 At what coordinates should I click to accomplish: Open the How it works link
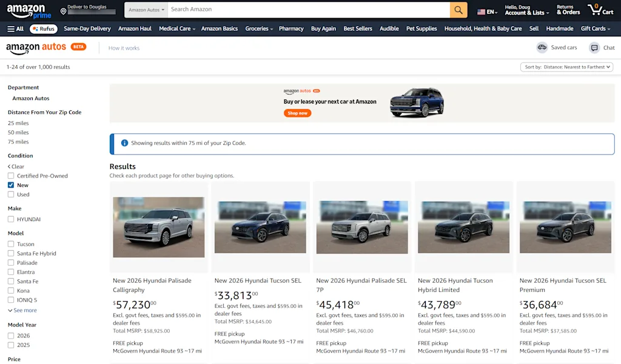[123, 47]
